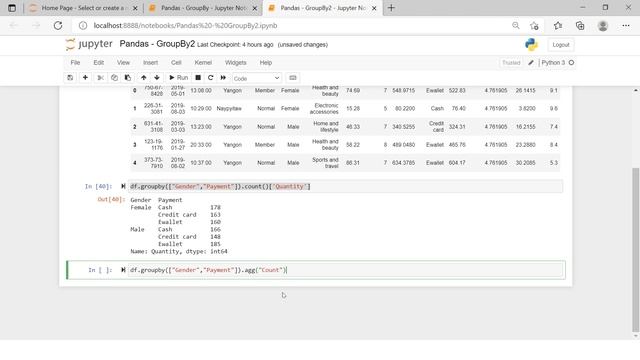640x360 pixels.
Task: Click into the active agg("Count") code cell
Action: (345, 270)
